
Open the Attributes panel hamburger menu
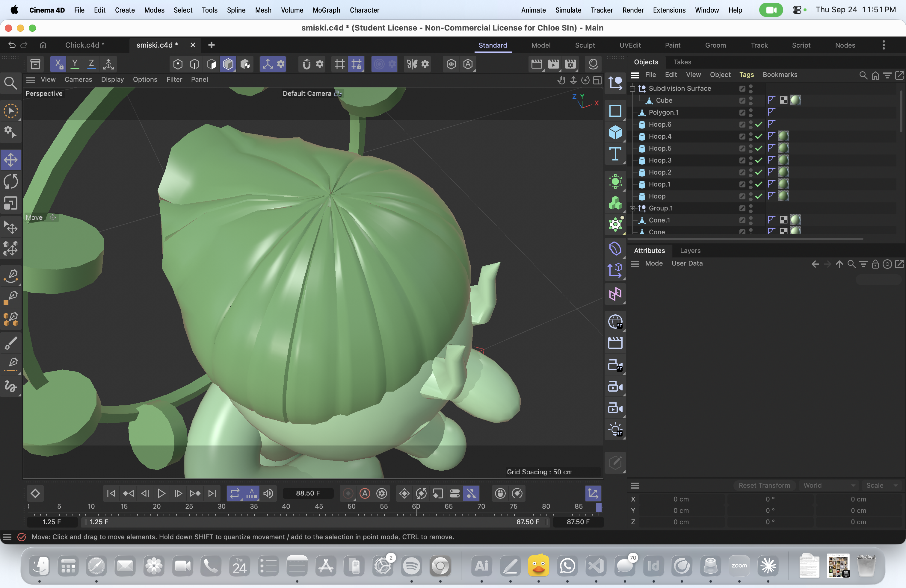click(635, 263)
